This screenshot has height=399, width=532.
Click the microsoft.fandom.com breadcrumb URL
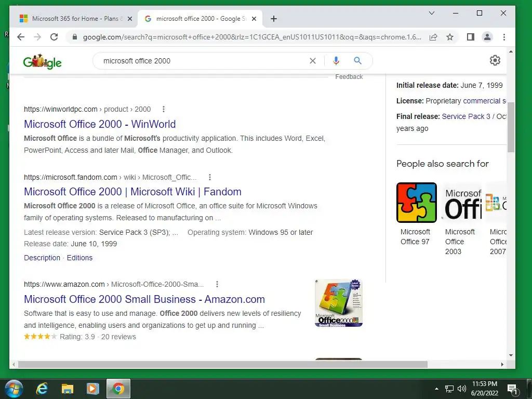(110, 177)
